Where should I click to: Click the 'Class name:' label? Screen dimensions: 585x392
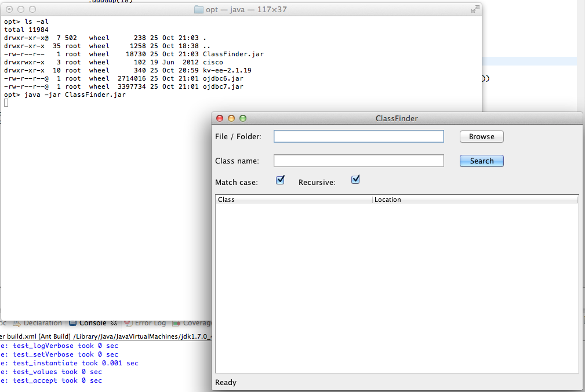(237, 161)
